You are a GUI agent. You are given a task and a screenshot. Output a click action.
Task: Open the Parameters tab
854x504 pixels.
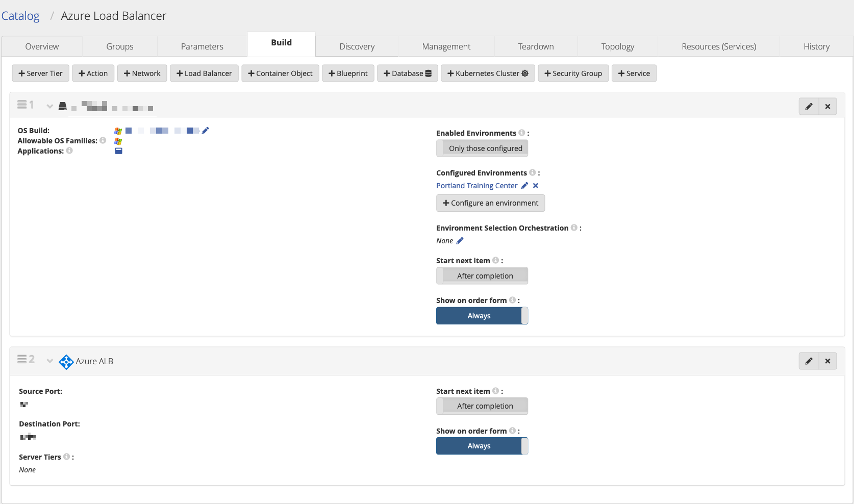click(202, 46)
